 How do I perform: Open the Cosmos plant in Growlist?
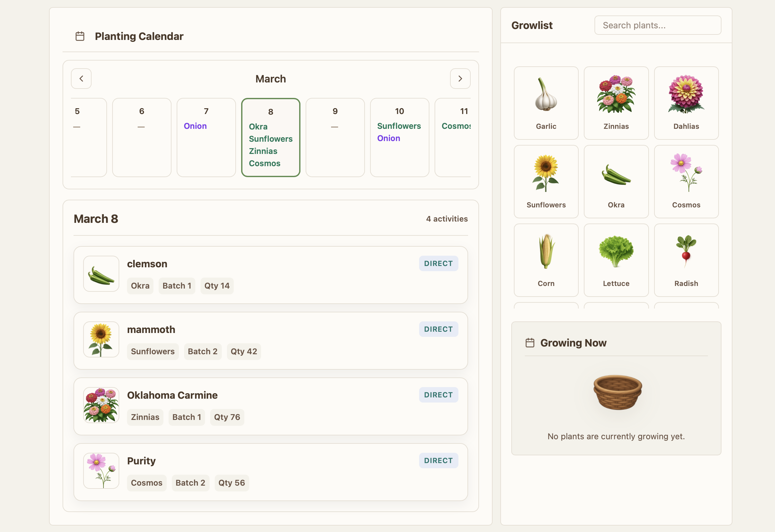(x=686, y=181)
